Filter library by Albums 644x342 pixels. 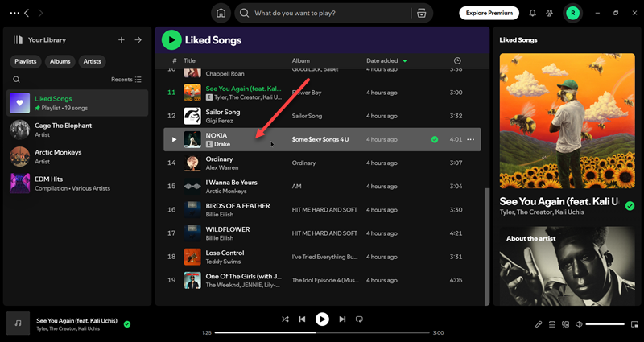coord(60,62)
